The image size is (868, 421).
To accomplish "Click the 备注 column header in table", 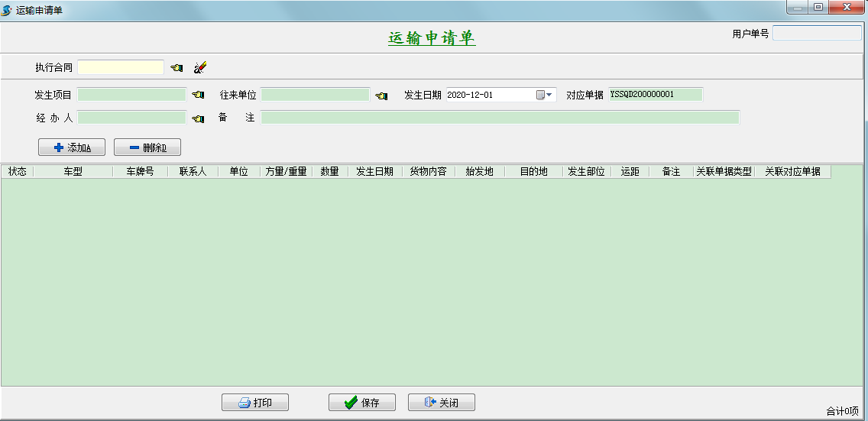I will pos(671,171).
